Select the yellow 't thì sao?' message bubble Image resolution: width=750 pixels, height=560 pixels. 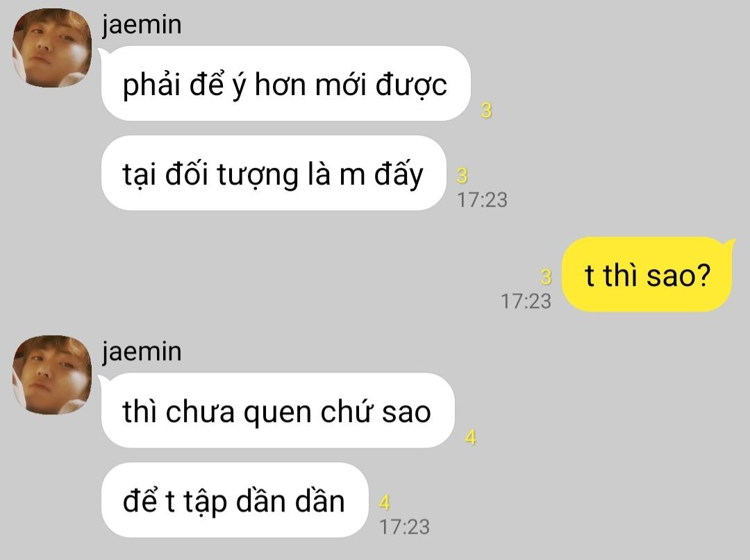[647, 274]
